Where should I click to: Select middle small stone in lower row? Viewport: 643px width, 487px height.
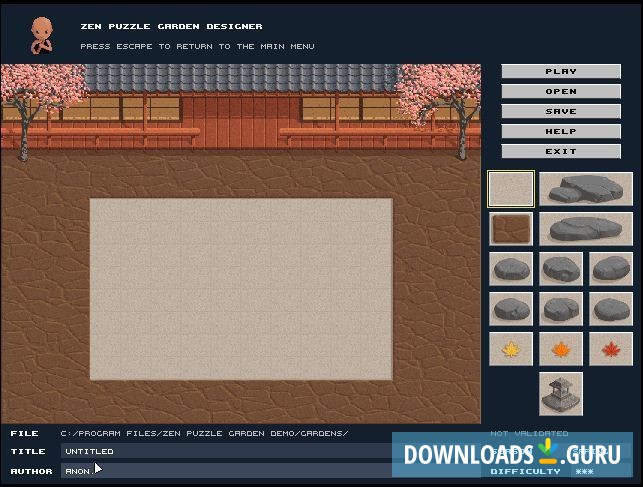(x=561, y=309)
